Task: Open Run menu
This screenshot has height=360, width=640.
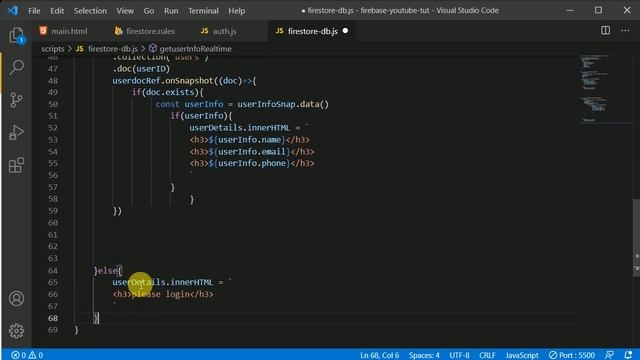Action: point(171,11)
